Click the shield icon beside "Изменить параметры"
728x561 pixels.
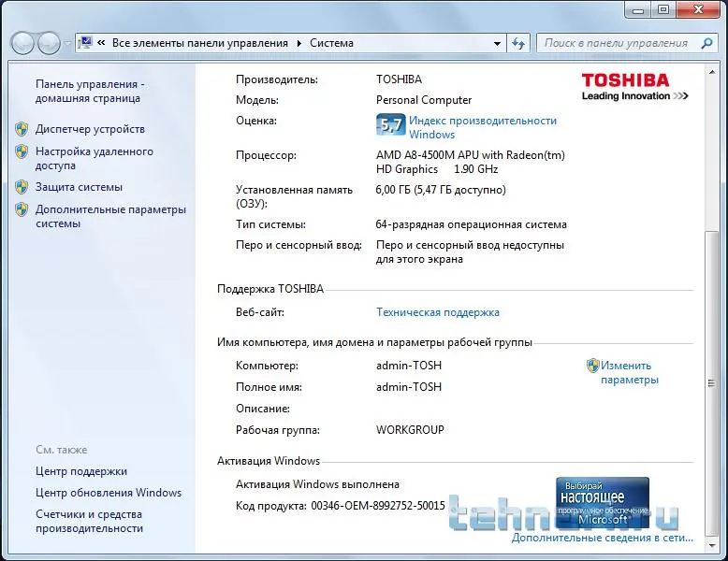[x=593, y=366]
